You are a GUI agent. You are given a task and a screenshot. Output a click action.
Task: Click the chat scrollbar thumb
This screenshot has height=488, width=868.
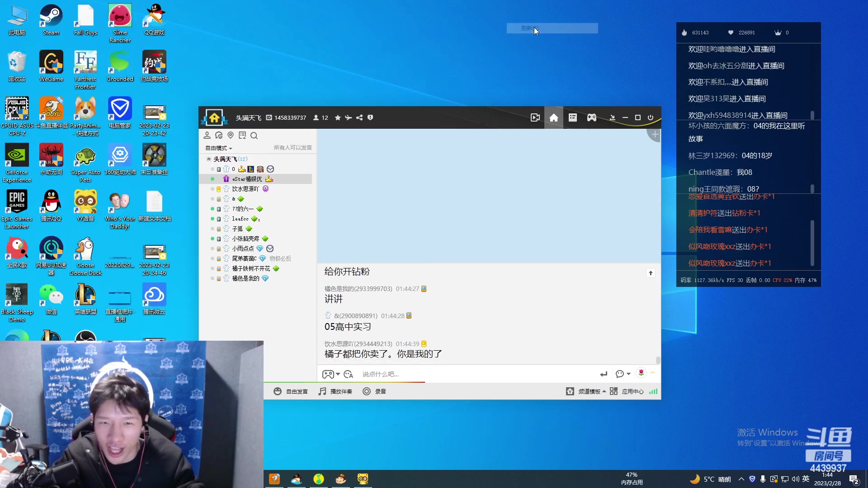coord(658,360)
